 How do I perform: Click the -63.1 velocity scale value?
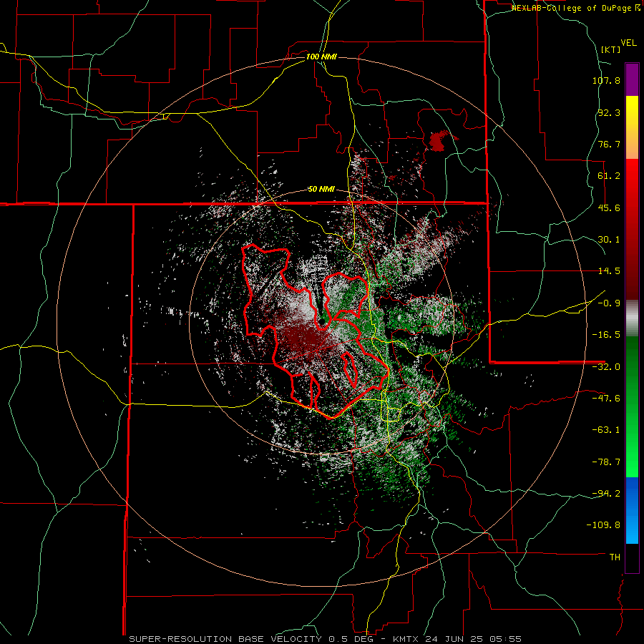tap(606, 430)
